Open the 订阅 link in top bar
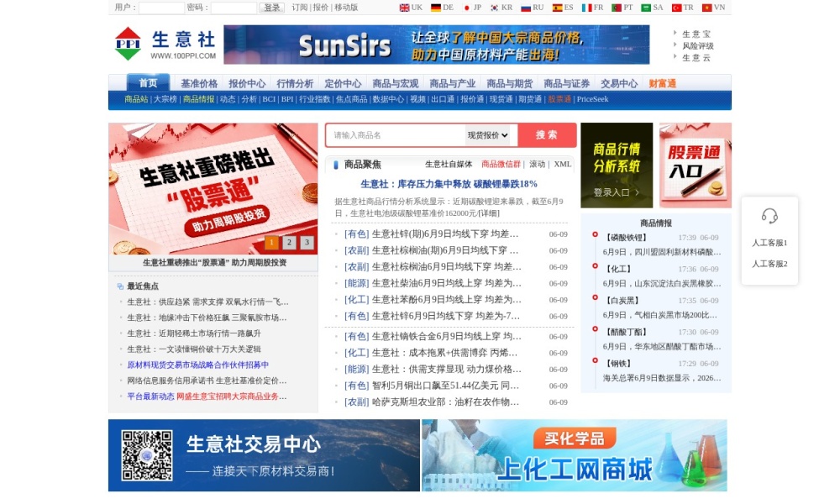Viewport: 840px width, 504px height. point(300,8)
